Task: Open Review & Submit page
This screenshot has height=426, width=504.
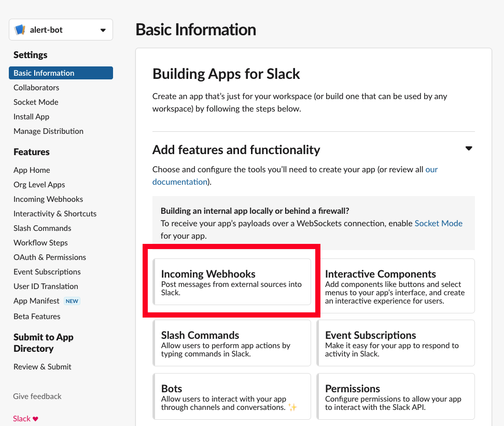Action: (x=43, y=366)
